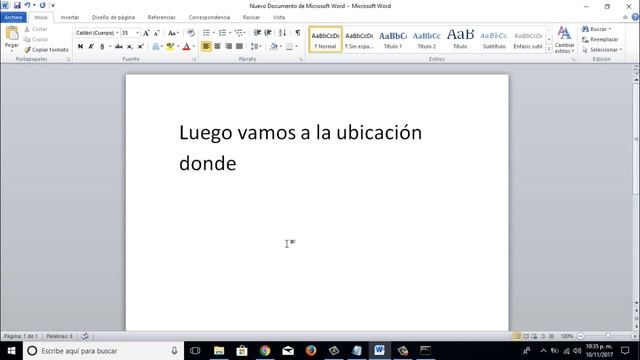The height and width of the screenshot is (360, 640).
Task: Open Firefox from the taskbar
Action: click(x=311, y=351)
